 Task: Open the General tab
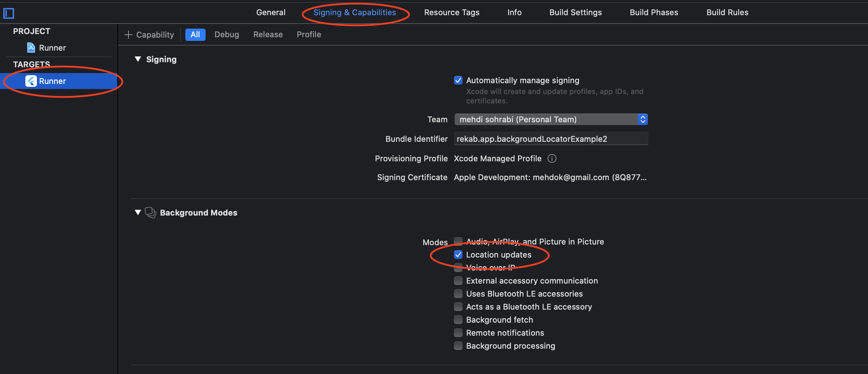(271, 12)
